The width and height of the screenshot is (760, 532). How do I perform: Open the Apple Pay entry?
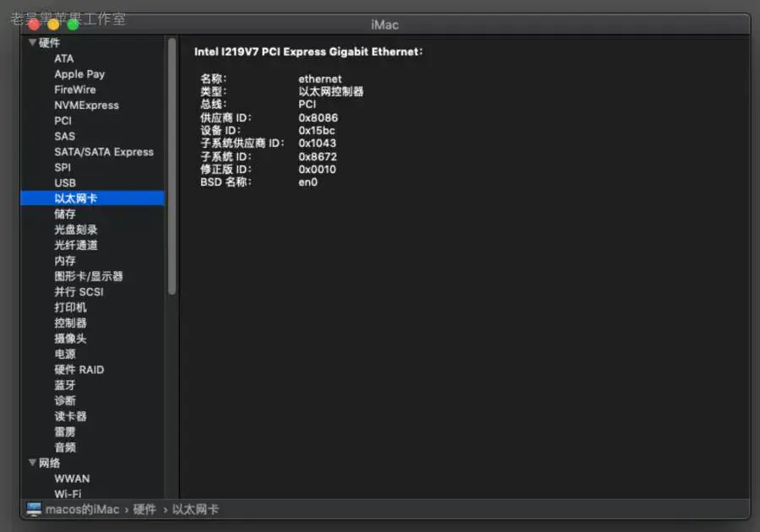tap(79, 74)
